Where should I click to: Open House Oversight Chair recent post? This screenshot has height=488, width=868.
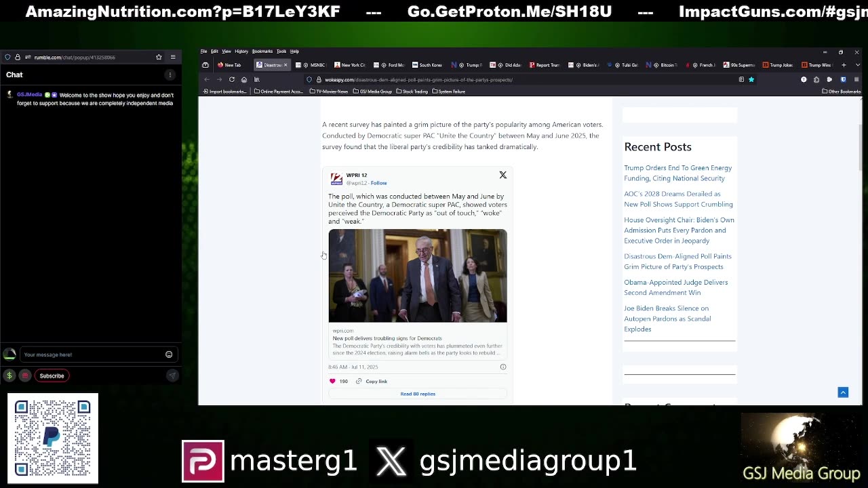point(679,230)
